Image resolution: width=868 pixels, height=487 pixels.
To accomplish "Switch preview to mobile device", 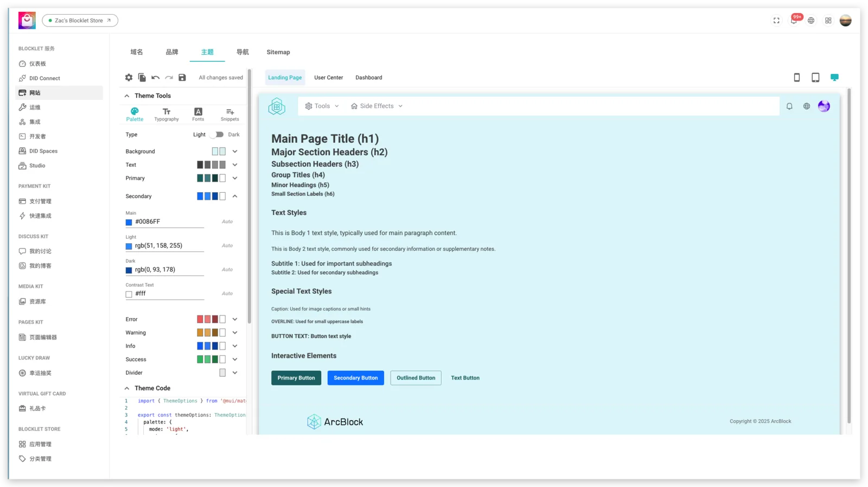I will point(796,78).
